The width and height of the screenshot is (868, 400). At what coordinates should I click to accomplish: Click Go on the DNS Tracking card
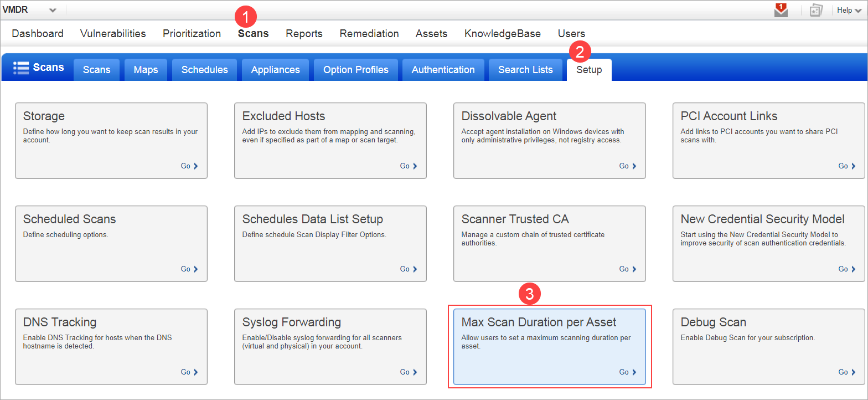(x=189, y=372)
